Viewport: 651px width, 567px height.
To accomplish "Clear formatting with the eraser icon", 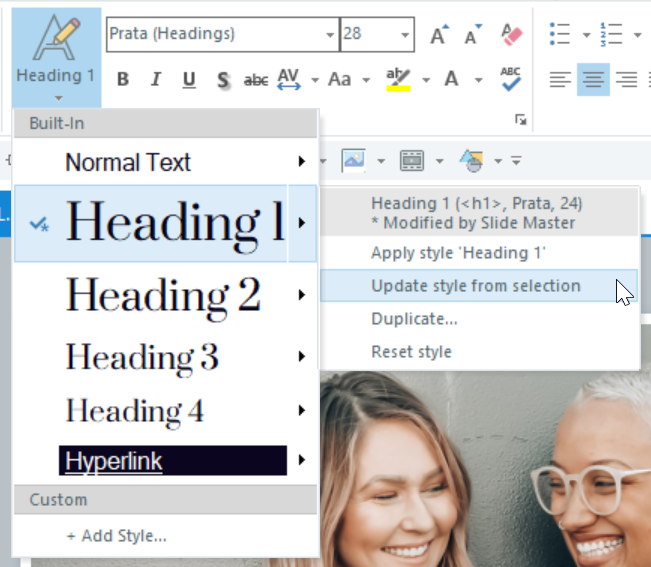I will [x=511, y=34].
